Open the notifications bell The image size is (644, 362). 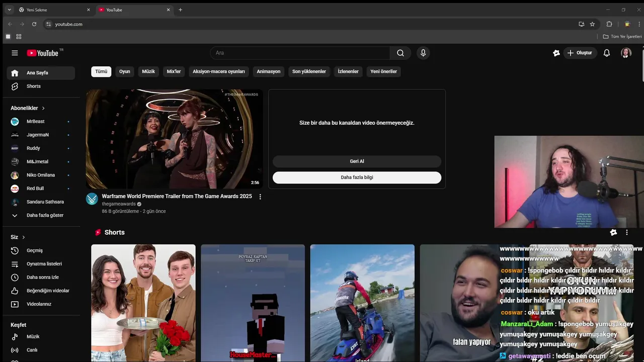tap(607, 53)
